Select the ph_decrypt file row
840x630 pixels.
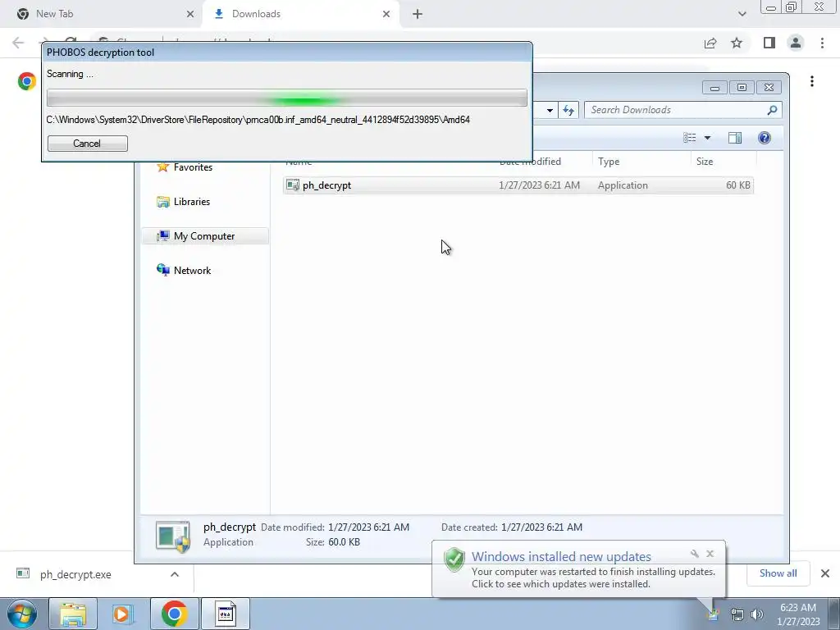(x=518, y=185)
